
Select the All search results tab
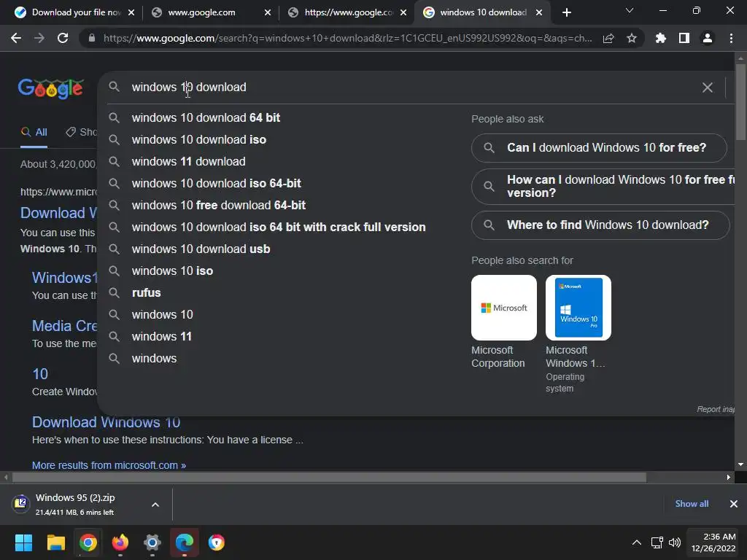tap(34, 132)
